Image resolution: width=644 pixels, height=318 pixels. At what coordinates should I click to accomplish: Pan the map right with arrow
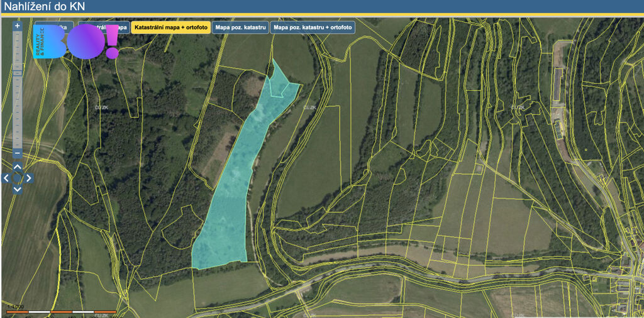click(28, 178)
